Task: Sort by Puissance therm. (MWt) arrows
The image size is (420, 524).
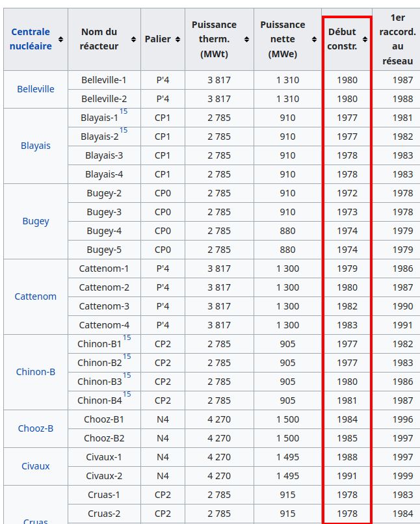Action: click(x=246, y=40)
